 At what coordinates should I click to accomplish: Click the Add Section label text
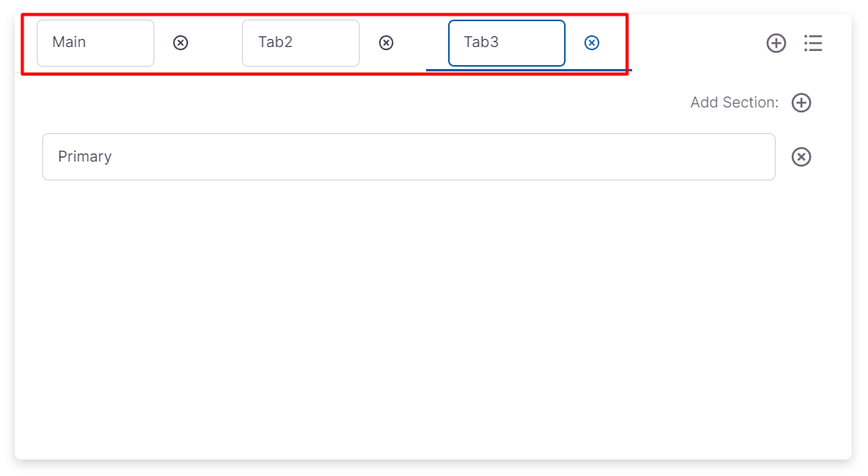(734, 103)
